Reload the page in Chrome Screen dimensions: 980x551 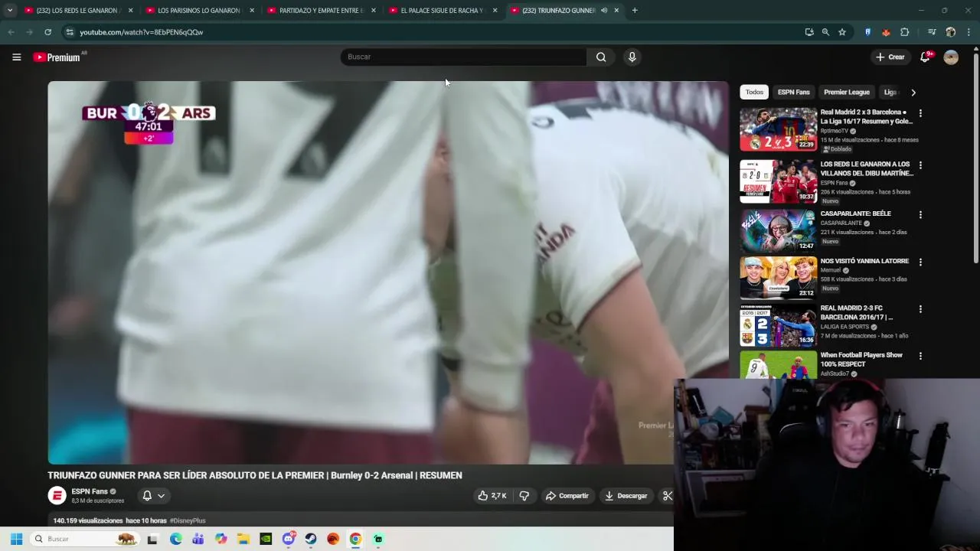click(47, 32)
